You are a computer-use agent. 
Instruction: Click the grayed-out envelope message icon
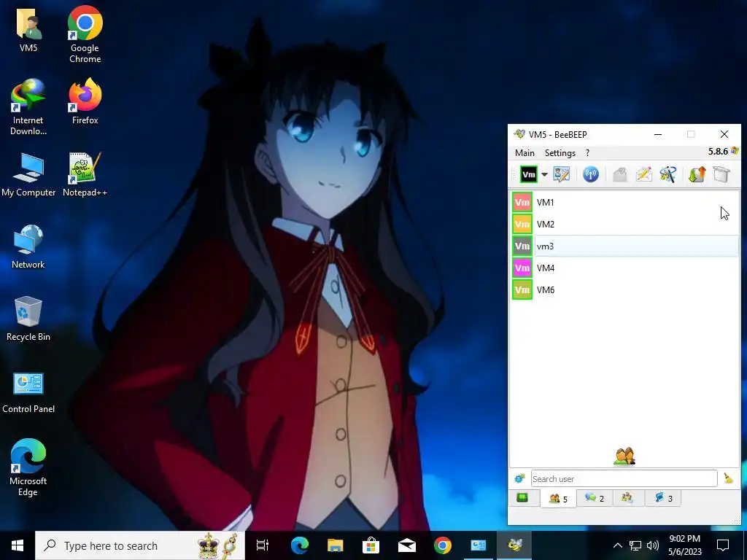click(x=620, y=174)
